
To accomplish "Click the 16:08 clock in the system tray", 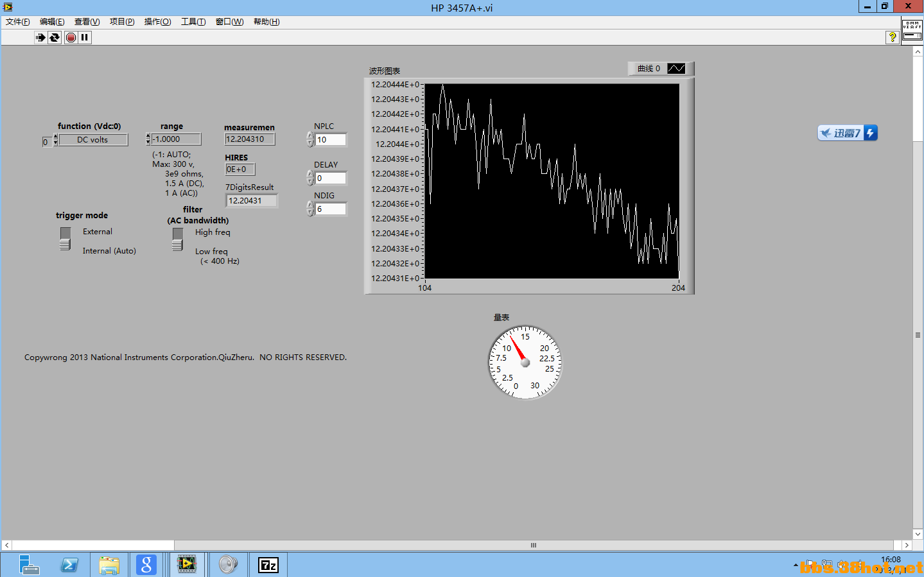I will (x=891, y=560).
